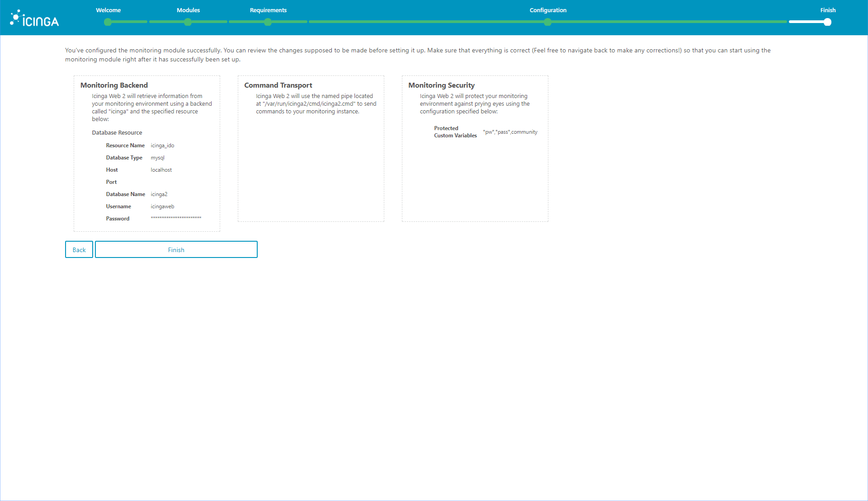This screenshot has height=501, width=868.
Task: Select the Finish step label
Action: 828,10
